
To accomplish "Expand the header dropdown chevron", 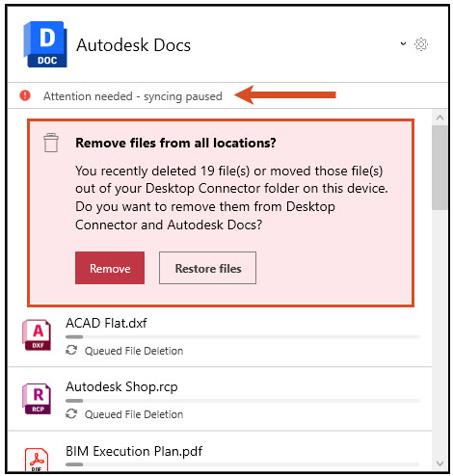I will (x=403, y=43).
